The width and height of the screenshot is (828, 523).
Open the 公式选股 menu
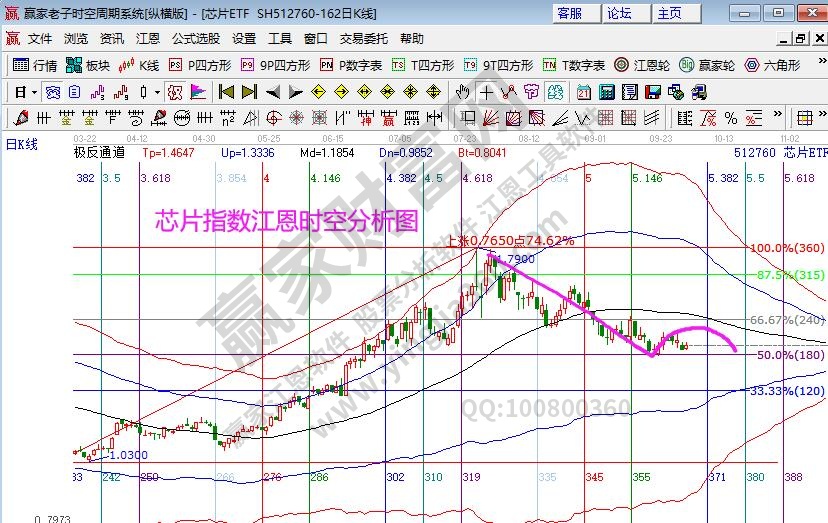pyautogui.click(x=195, y=39)
